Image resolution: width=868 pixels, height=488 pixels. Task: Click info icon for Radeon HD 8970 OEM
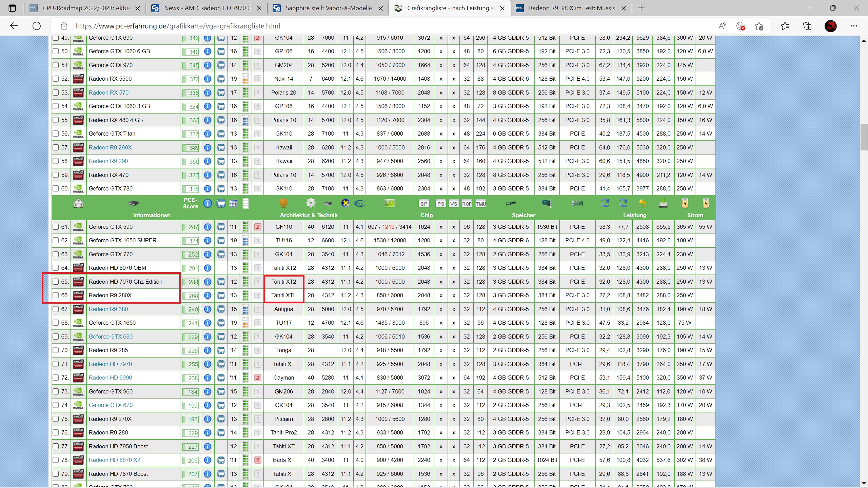(208, 268)
